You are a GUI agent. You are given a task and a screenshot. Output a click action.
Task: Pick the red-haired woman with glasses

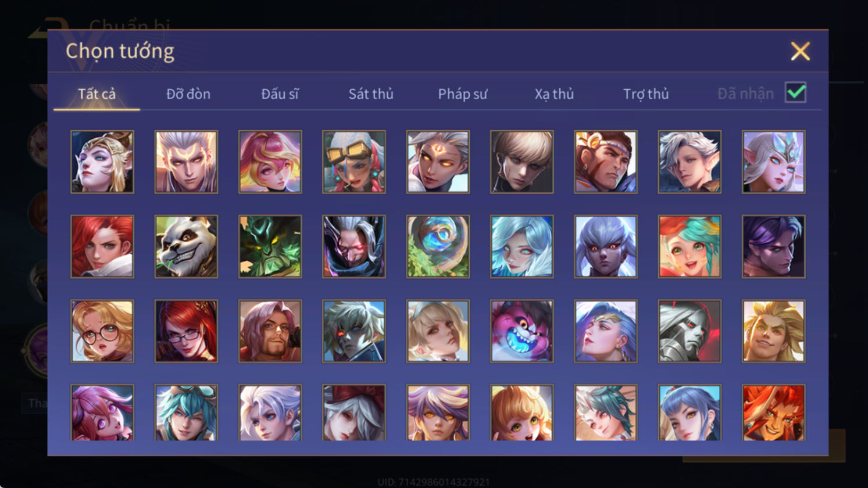186,331
